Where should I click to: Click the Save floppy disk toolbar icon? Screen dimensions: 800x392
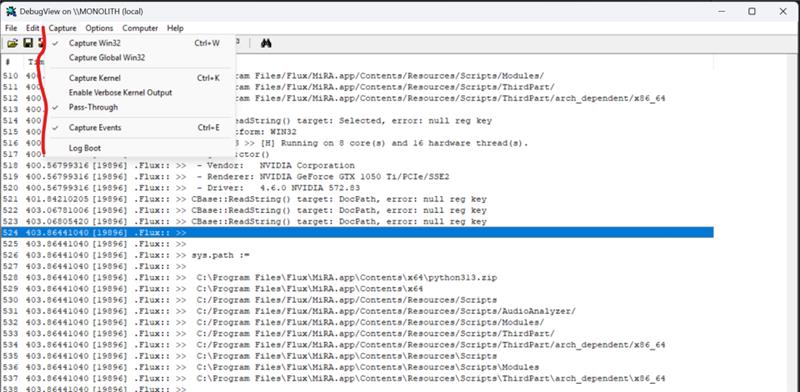pos(28,43)
